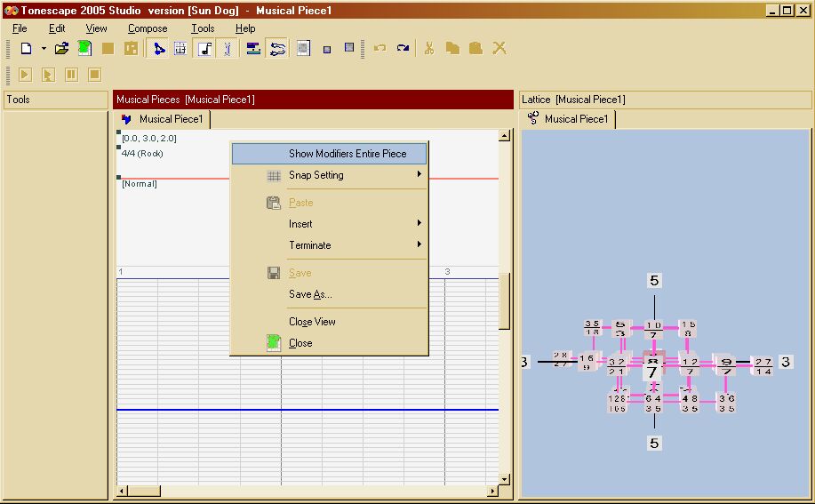Expand the Snap Setting submenu

(329, 175)
